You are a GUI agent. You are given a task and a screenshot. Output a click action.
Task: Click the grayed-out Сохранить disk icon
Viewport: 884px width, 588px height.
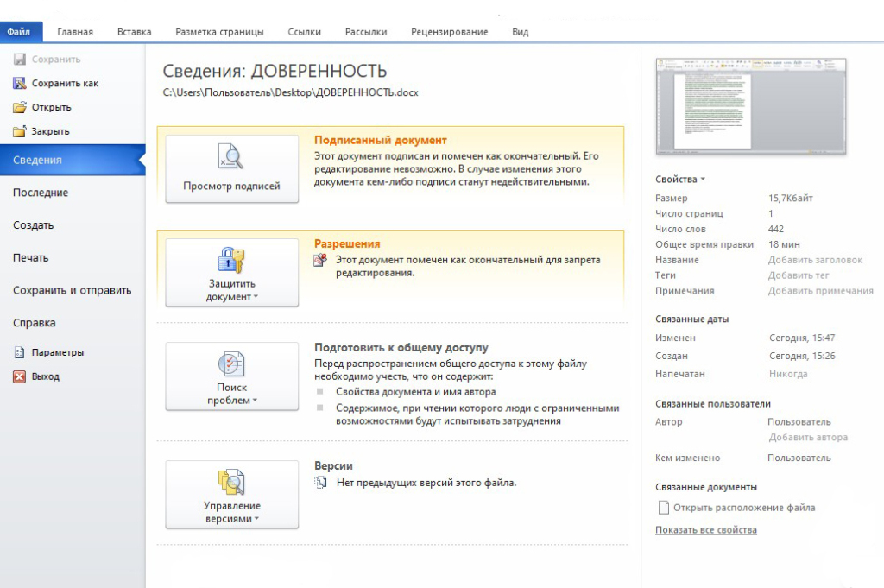[19, 60]
